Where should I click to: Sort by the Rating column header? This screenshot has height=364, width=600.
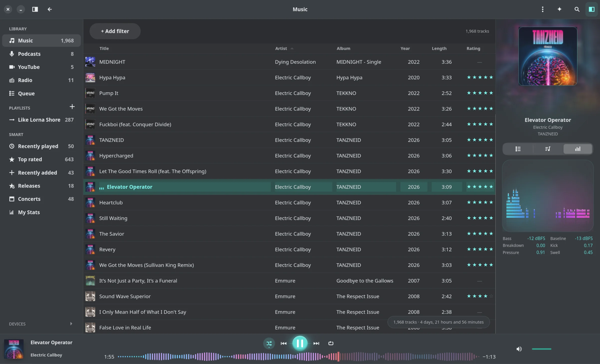click(x=473, y=48)
